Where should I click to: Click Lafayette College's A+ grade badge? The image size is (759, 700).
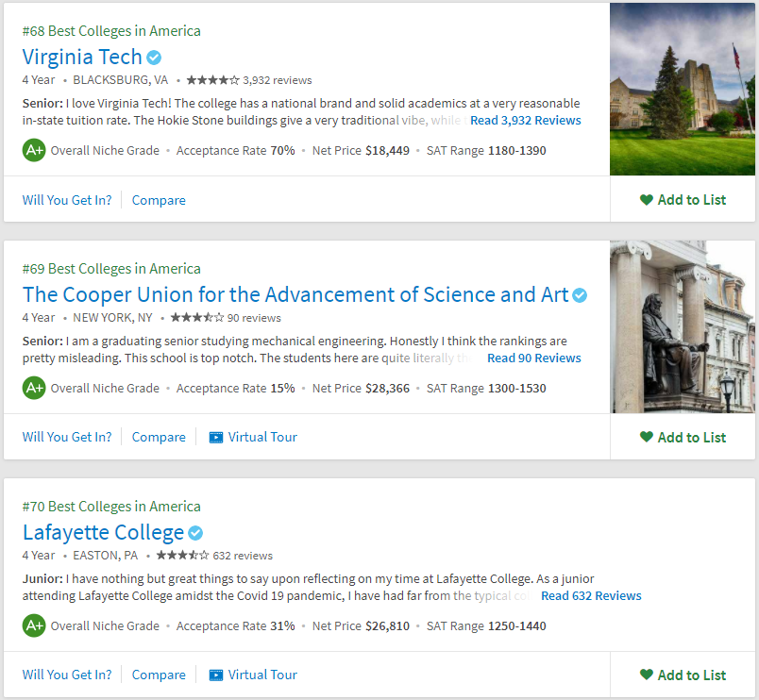pyautogui.click(x=34, y=625)
